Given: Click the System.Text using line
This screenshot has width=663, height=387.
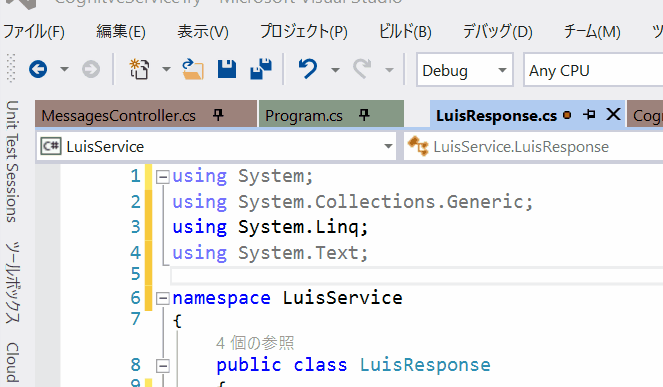Looking at the screenshot, I should (x=271, y=253).
